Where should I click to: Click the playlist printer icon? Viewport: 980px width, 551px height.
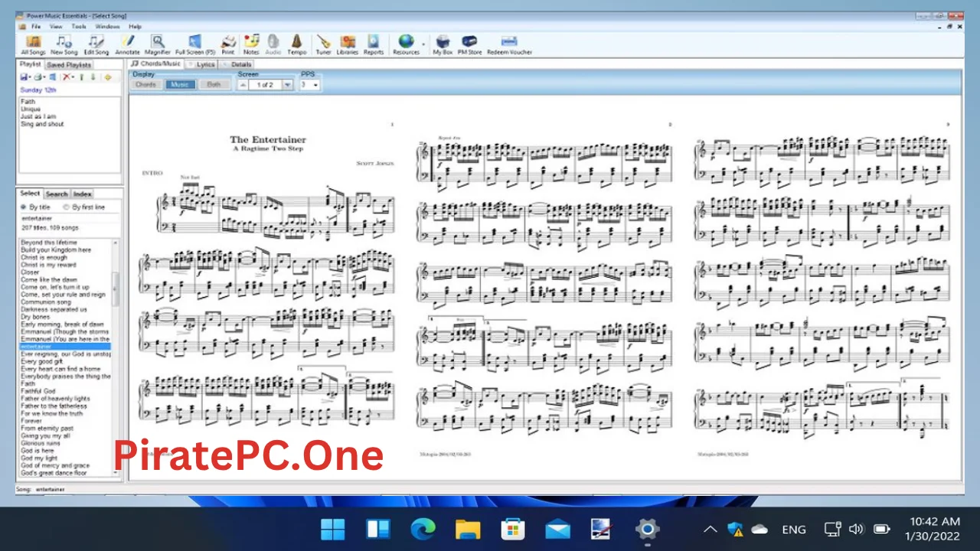coord(38,77)
